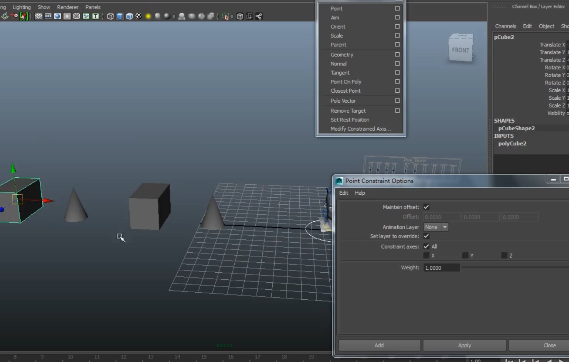Choose Closest Point from constraint menu
Image resolution: width=569 pixels, height=362 pixels.
click(345, 91)
